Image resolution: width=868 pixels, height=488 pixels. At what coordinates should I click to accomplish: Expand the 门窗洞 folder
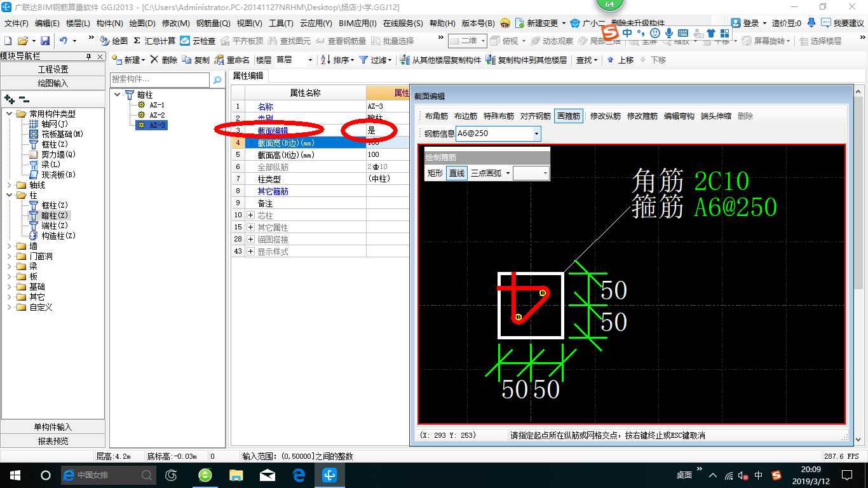coord(9,256)
